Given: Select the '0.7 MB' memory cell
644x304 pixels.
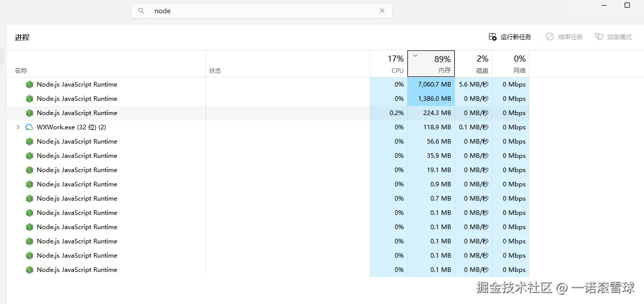Looking at the screenshot, I should 431,199.
